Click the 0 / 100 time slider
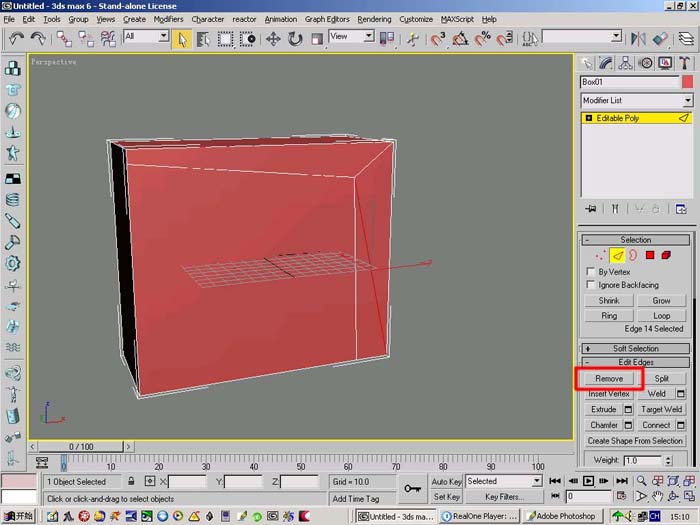700x525 pixels. tap(81, 446)
